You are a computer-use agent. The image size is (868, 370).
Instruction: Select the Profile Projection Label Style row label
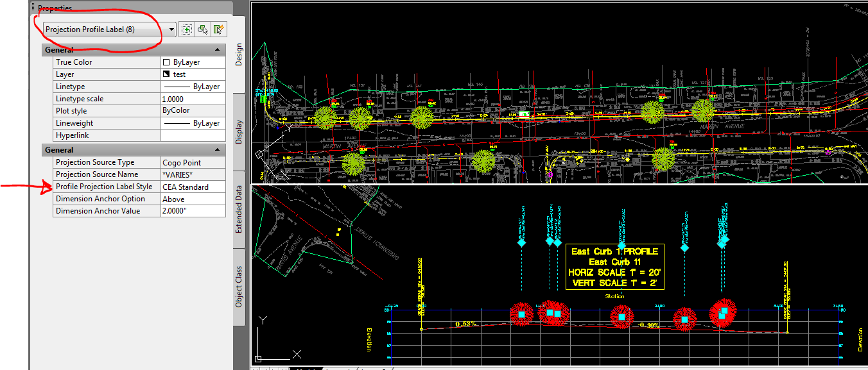[x=104, y=187]
